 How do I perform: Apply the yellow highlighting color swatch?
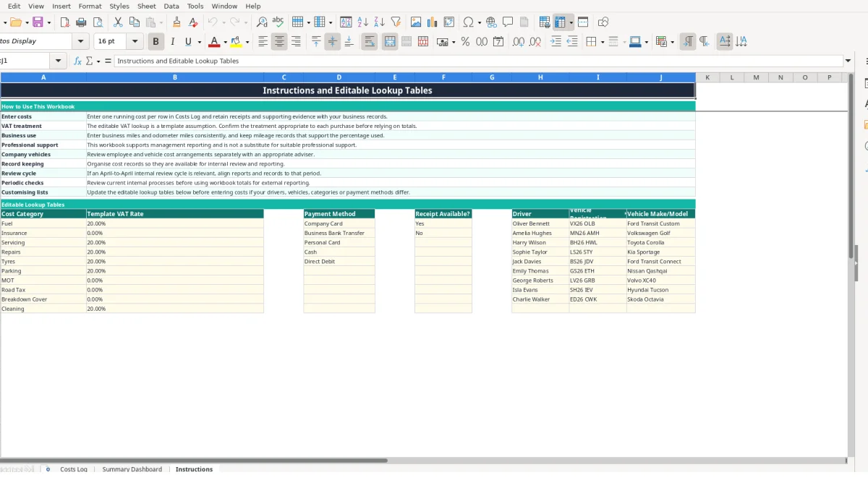pos(236,42)
